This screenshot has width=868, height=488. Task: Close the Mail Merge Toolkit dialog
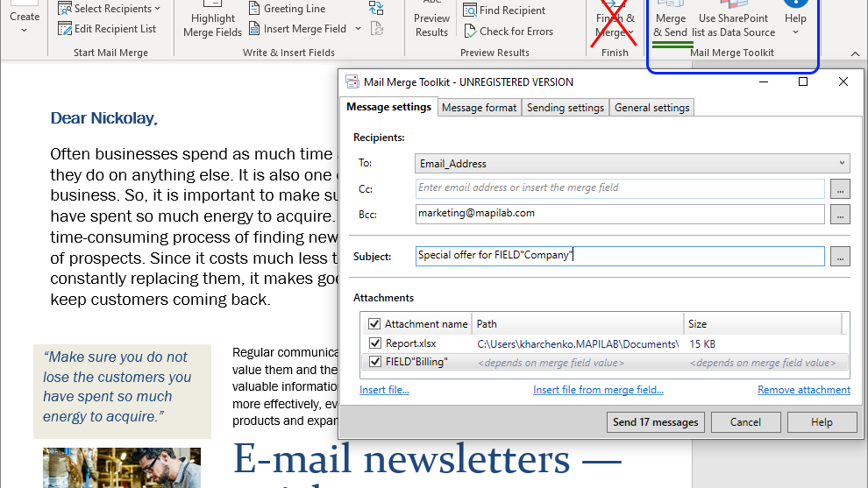(843, 81)
